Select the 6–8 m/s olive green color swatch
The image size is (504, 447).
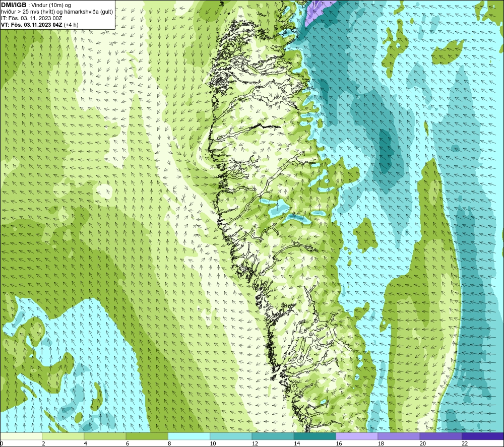point(147,436)
